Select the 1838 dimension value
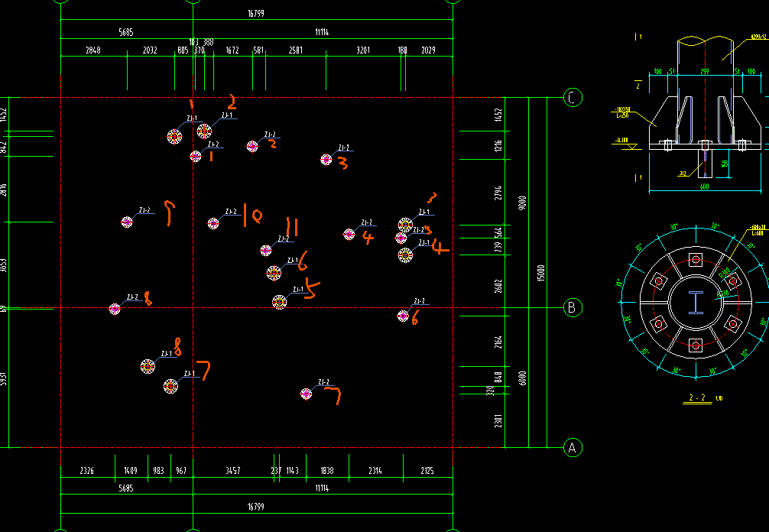769x532 pixels. click(x=327, y=471)
